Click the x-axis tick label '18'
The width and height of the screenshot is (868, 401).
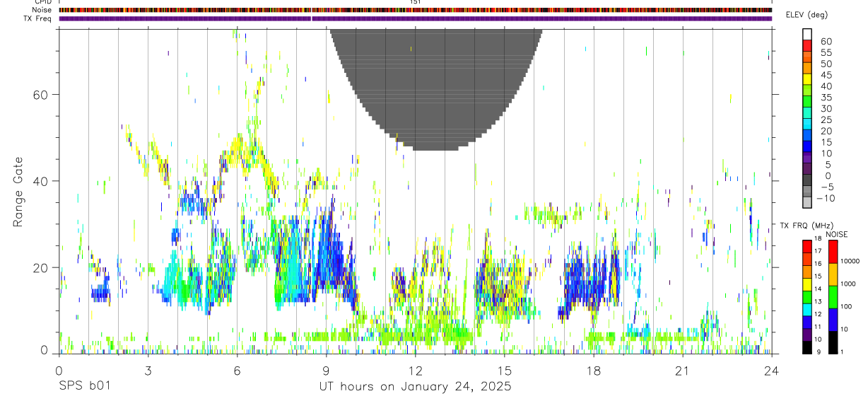point(594,371)
